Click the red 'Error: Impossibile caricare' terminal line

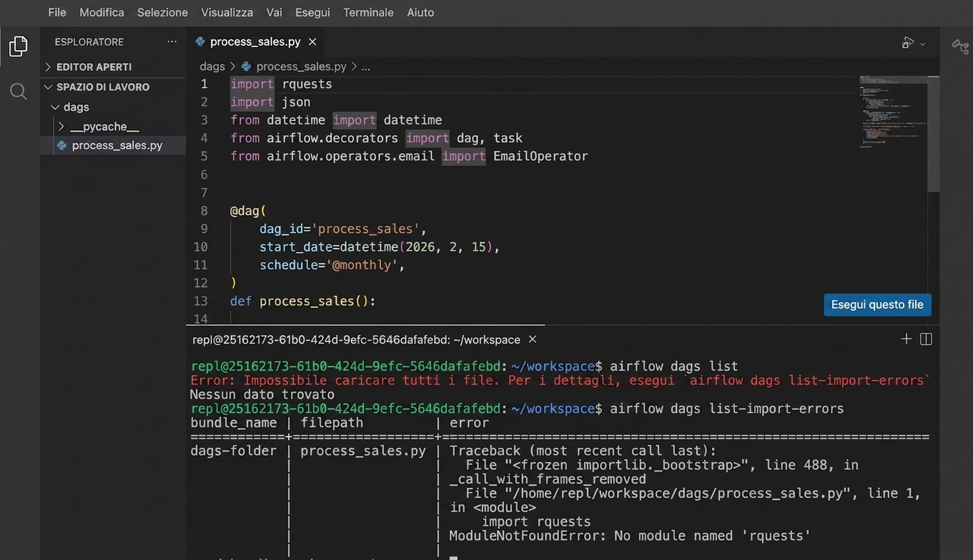(560, 381)
